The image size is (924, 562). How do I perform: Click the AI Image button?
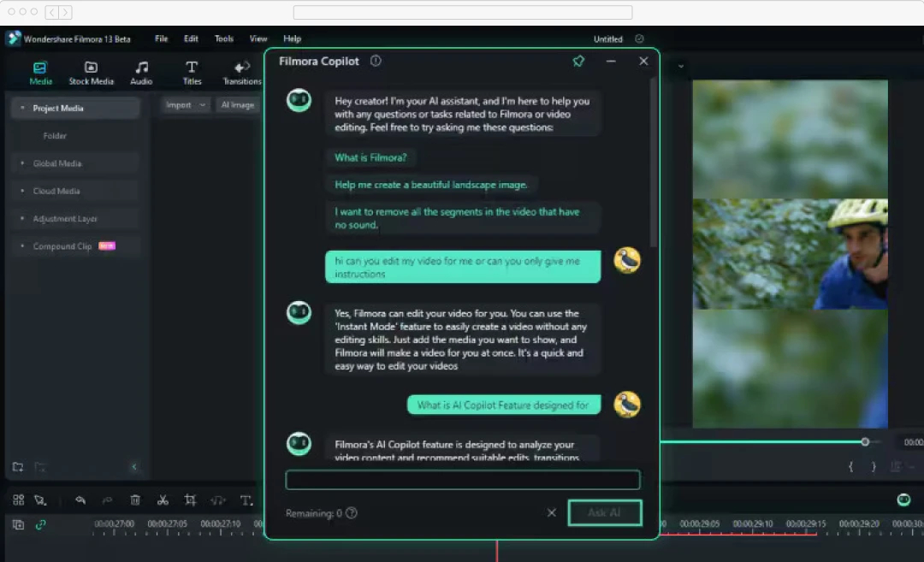coord(238,105)
